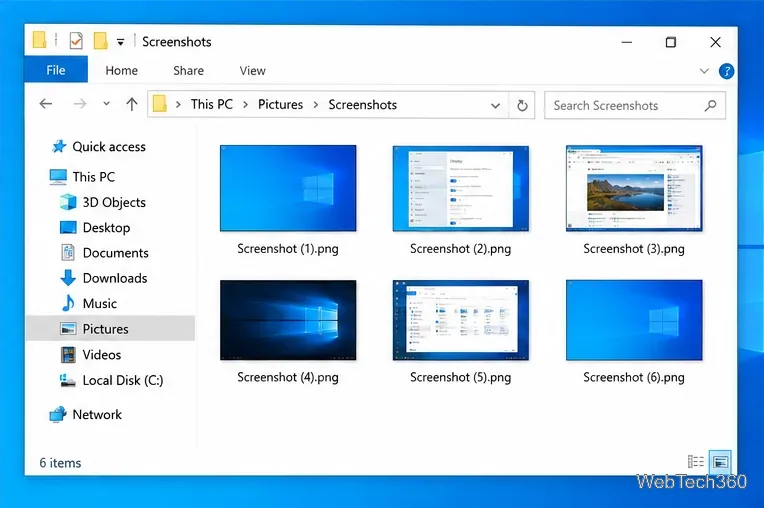Select Screenshot (1).png thumbnail
764x508 pixels.
tap(288, 188)
